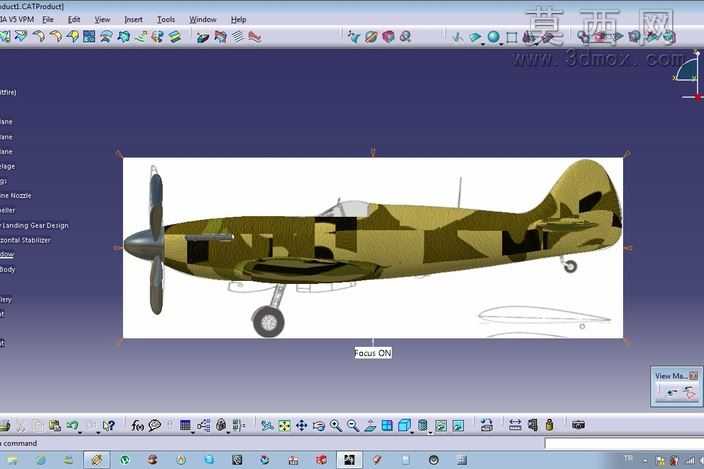
Task: Click the What's This help cursor icon
Action: pyautogui.click(x=108, y=425)
